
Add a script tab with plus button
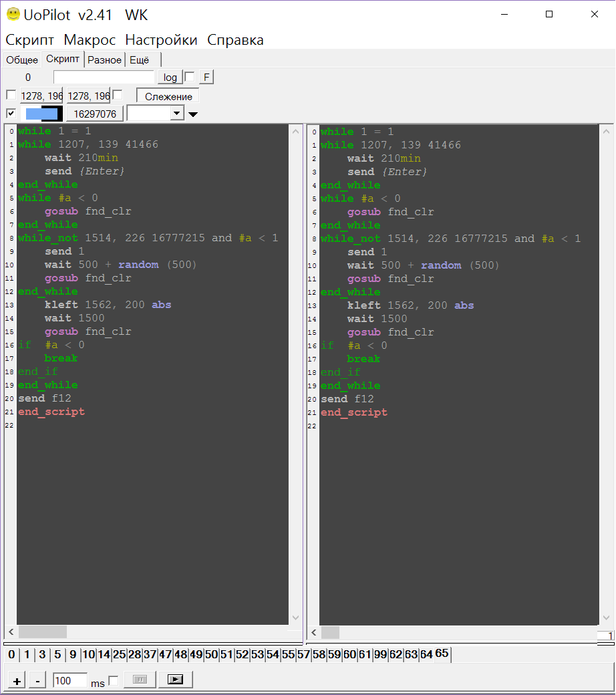[17, 680]
